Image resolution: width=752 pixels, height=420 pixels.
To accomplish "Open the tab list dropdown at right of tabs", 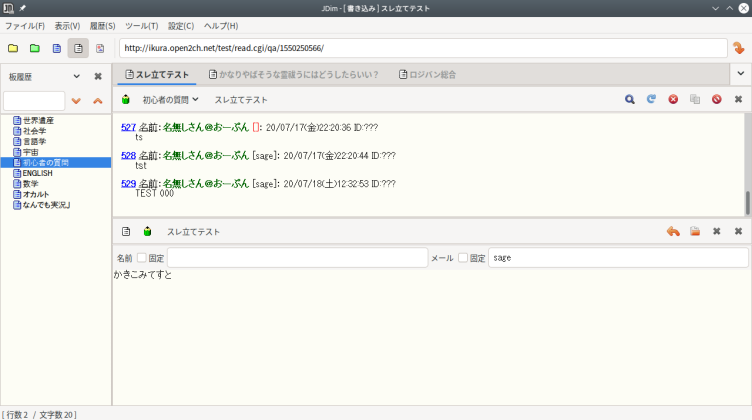I will pyautogui.click(x=739, y=75).
